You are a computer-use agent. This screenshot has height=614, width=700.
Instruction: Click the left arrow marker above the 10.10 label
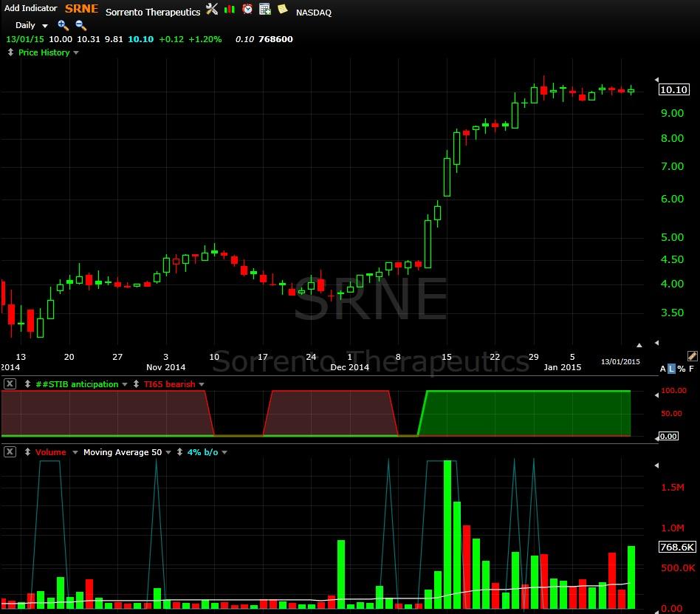coord(656,80)
